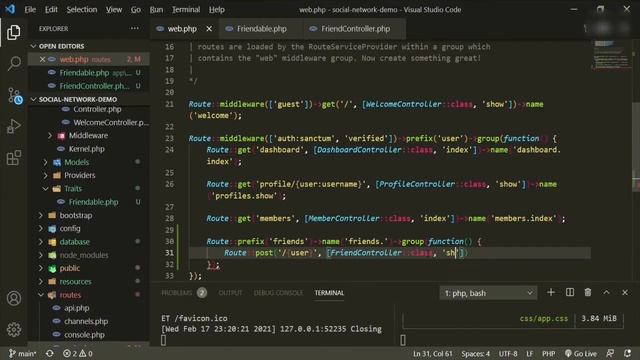The height and width of the screenshot is (360, 640).
Task: Open the Extensions view
Action: [x=13, y=158]
